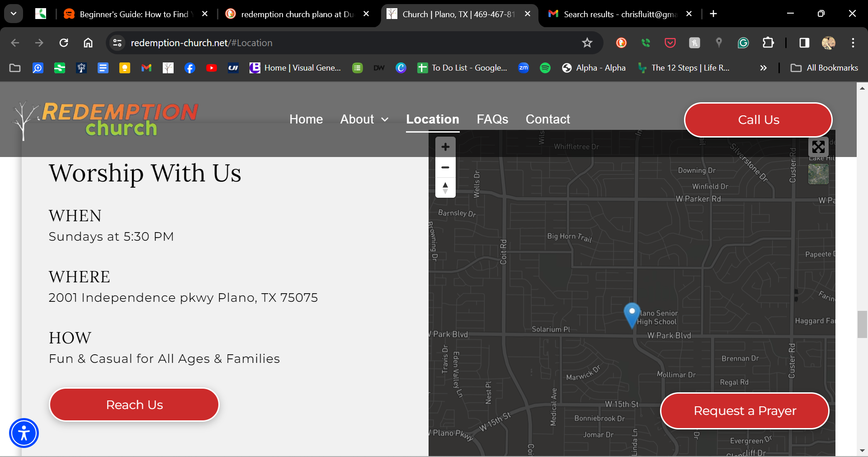Show more bookmarks with the chevron
Screen dimensions: 868x457
(763, 68)
